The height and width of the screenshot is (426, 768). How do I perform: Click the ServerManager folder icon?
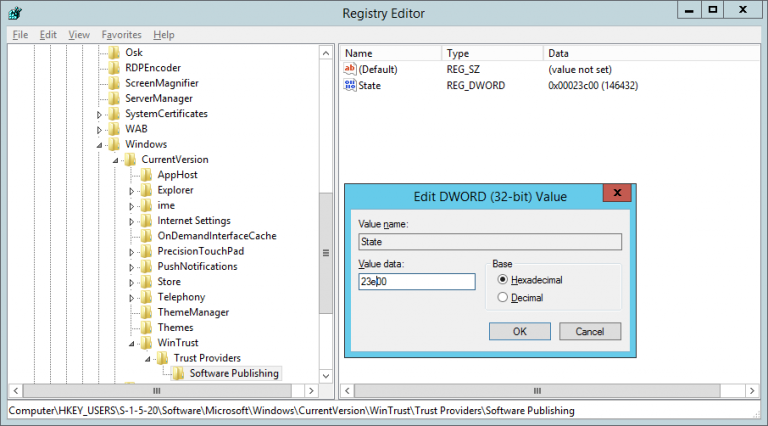pos(114,99)
